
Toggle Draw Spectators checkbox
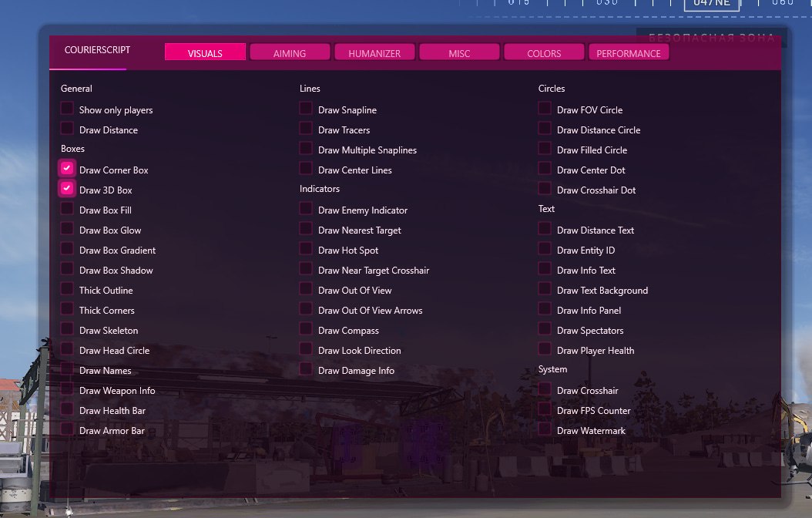click(544, 328)
